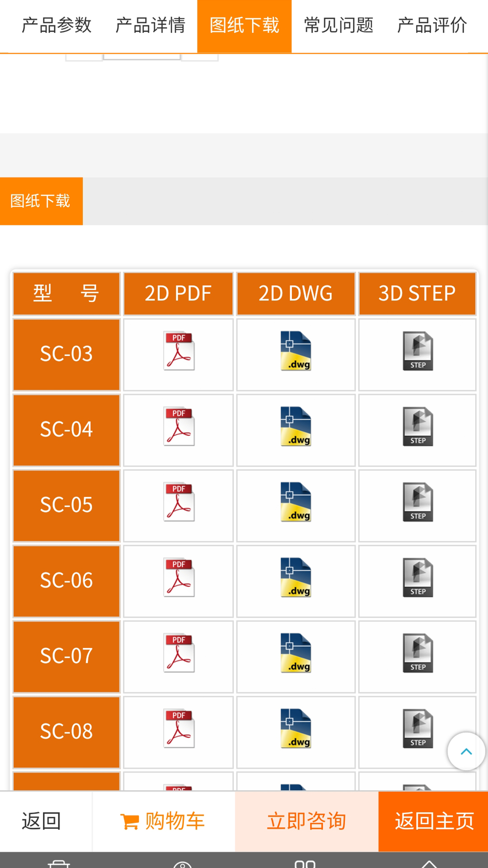View the 产品评价 tab
This screenshot has height=868, width=488.
pos(432,25)
